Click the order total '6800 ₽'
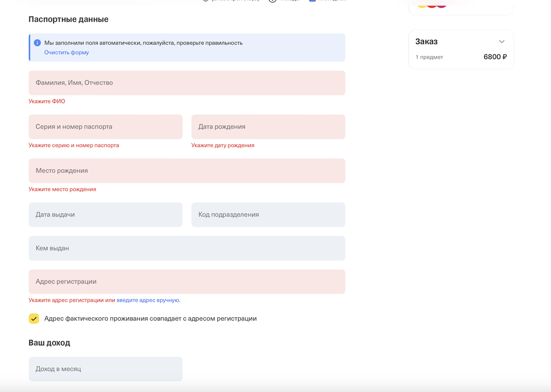This screenshot has height=392, width=551. click(x=495, y=57)
